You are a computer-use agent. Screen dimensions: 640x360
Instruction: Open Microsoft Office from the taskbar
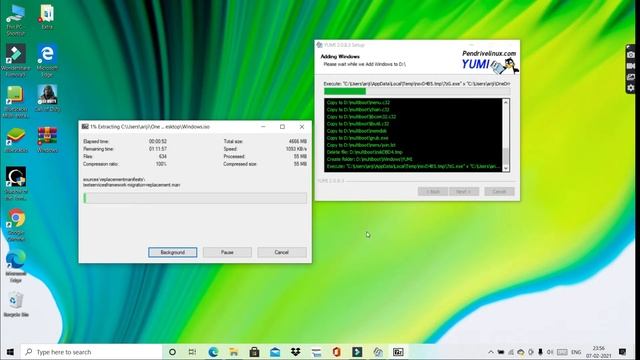click(x=336, y=352)
